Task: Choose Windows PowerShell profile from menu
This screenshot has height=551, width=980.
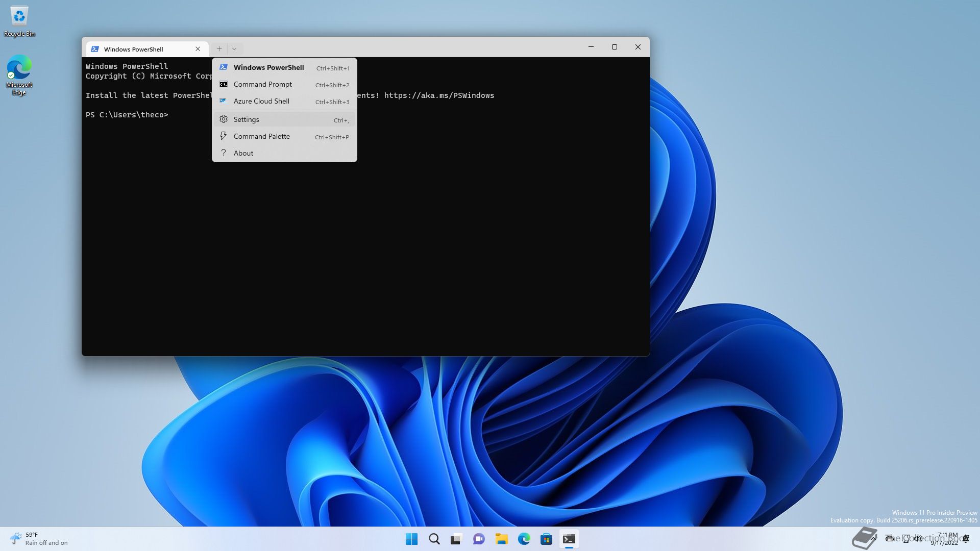Action: pos(284,67)
